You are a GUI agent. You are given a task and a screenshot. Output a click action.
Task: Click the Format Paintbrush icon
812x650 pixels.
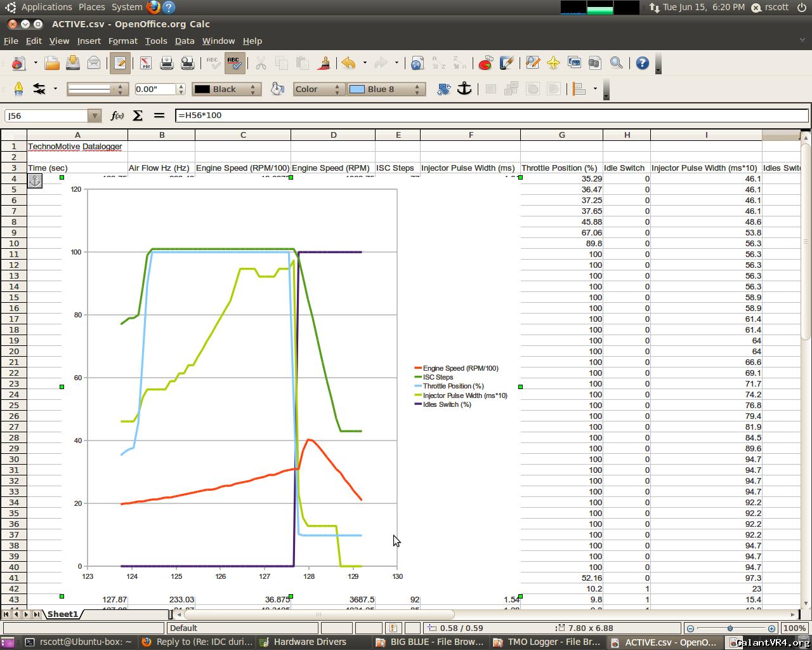324,63
